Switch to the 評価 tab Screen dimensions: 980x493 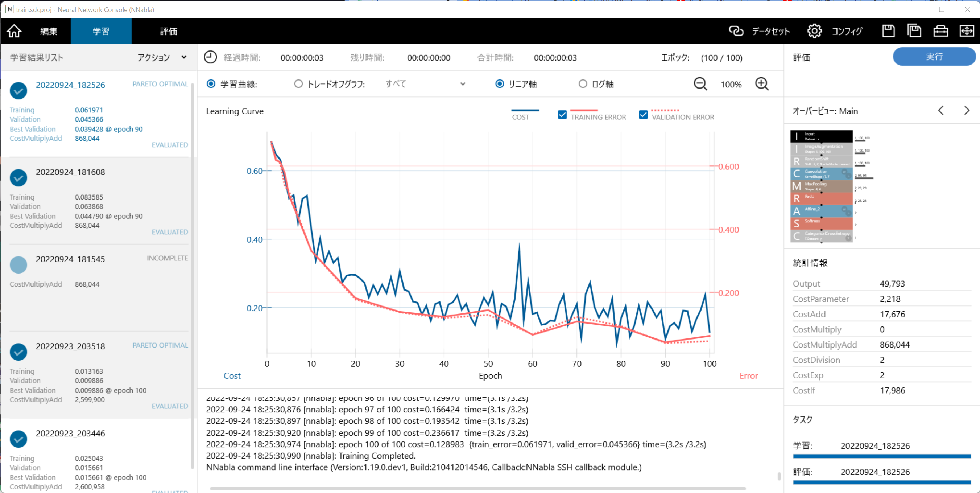point(168,31)
